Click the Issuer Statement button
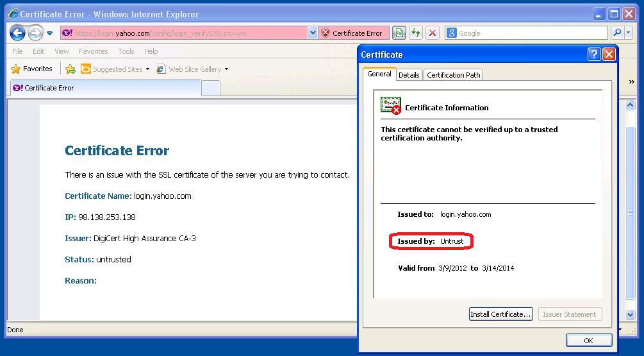The image size is (644, 356). 570,314
